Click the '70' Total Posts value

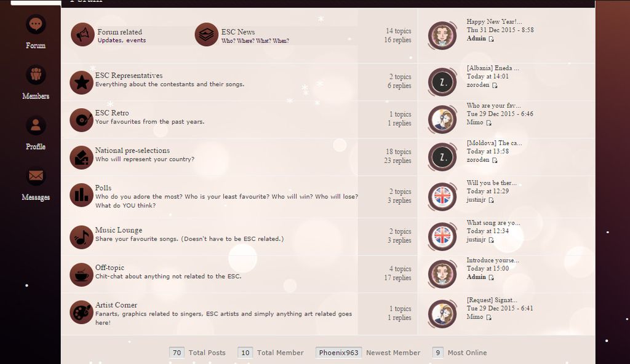[x=177, y=352]
